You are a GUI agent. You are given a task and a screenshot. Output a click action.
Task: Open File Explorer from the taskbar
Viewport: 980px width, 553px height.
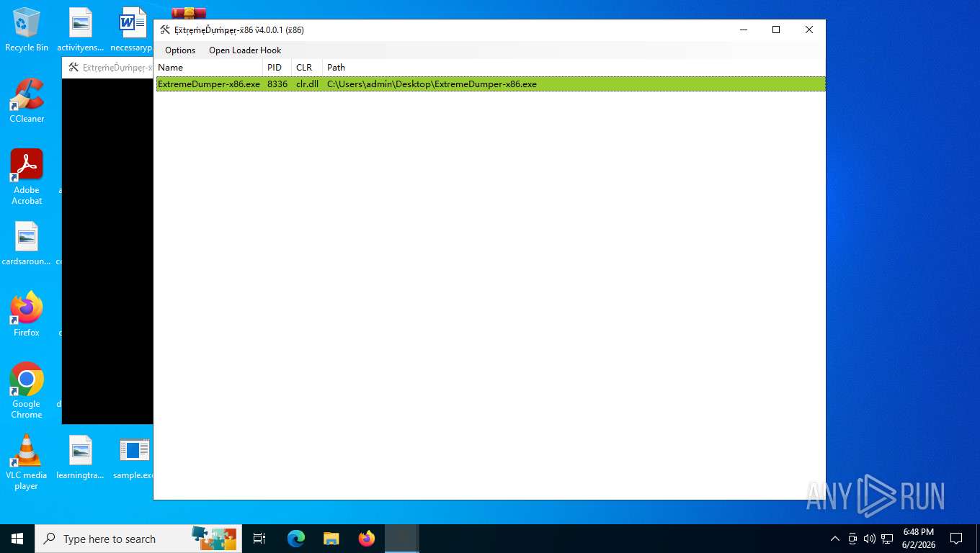(x=331, y=539)
